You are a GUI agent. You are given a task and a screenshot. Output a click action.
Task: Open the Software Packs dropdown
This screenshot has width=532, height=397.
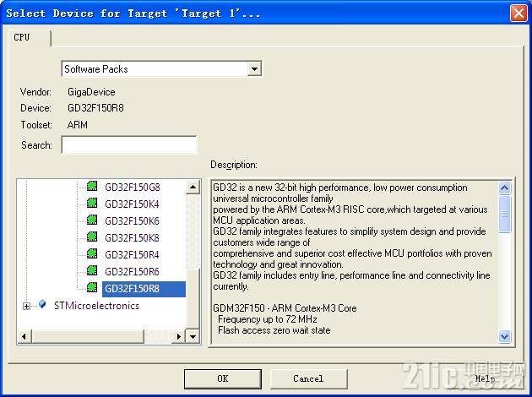(254, 69)
